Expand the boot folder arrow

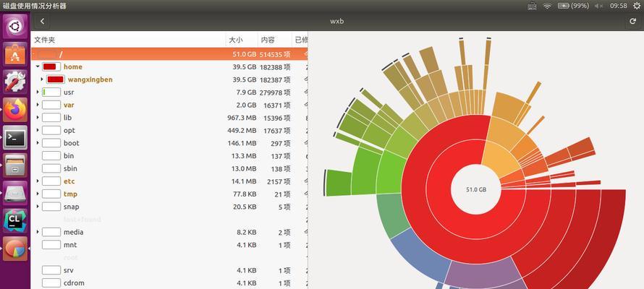[38, 143]
